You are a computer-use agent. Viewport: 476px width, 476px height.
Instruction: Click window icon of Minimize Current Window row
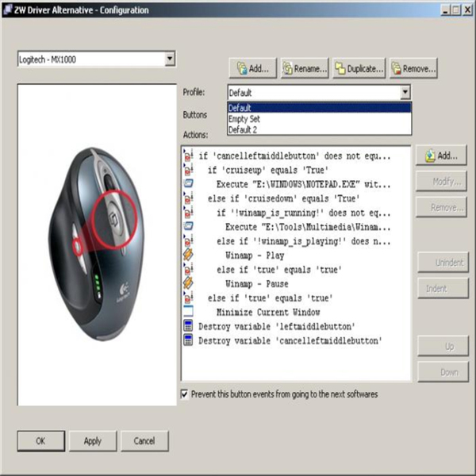(x=188, y=312)
